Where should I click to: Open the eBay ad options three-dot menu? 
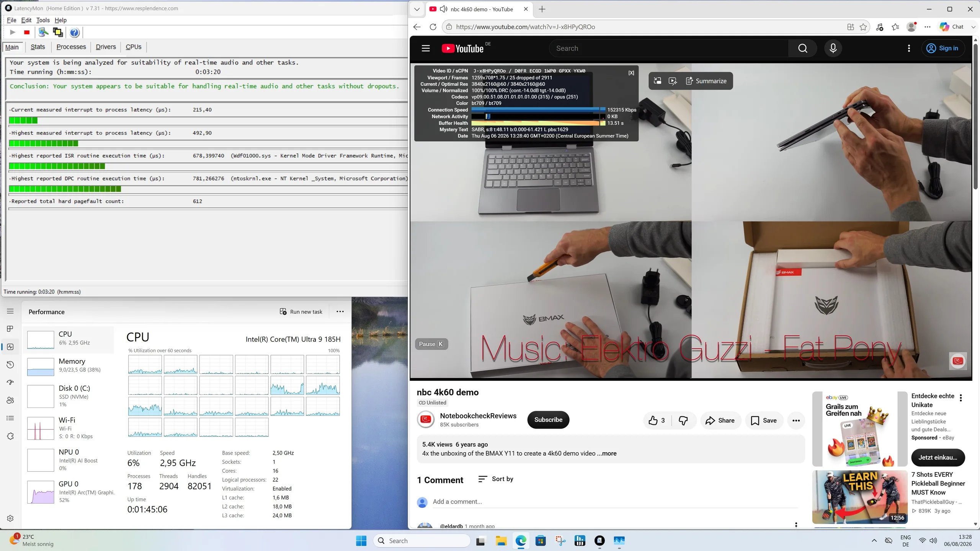pyautogui.click(x=961, y=398)
